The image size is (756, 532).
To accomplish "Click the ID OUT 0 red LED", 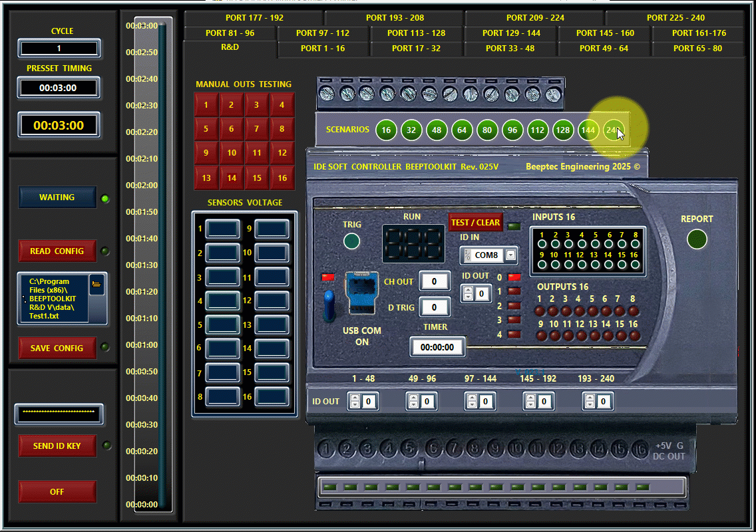I will coord(514,277).
